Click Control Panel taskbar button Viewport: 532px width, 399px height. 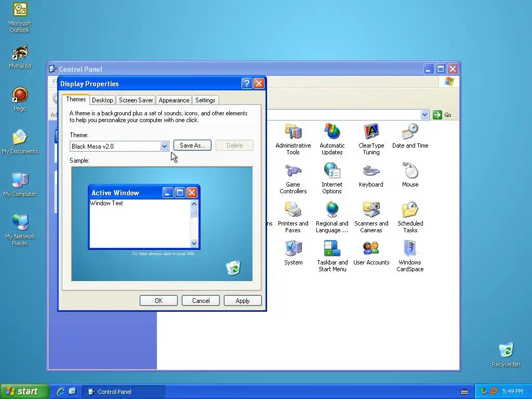pos(124,392)
